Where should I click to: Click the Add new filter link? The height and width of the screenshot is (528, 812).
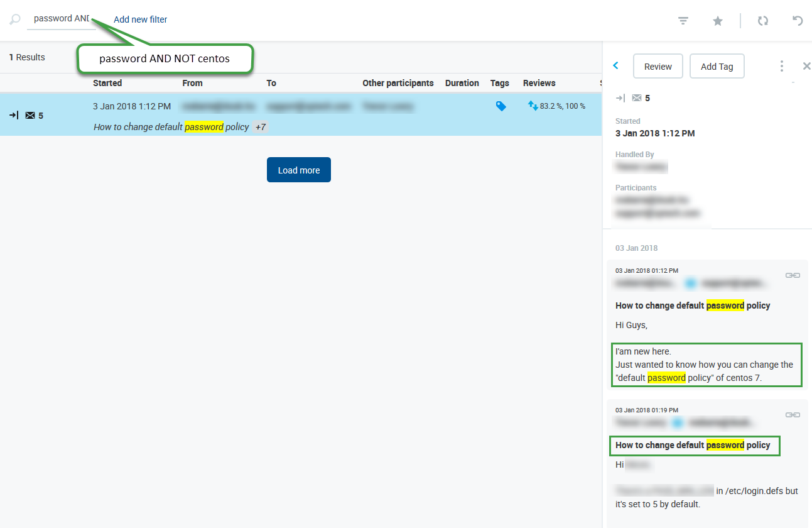point(140,19)
